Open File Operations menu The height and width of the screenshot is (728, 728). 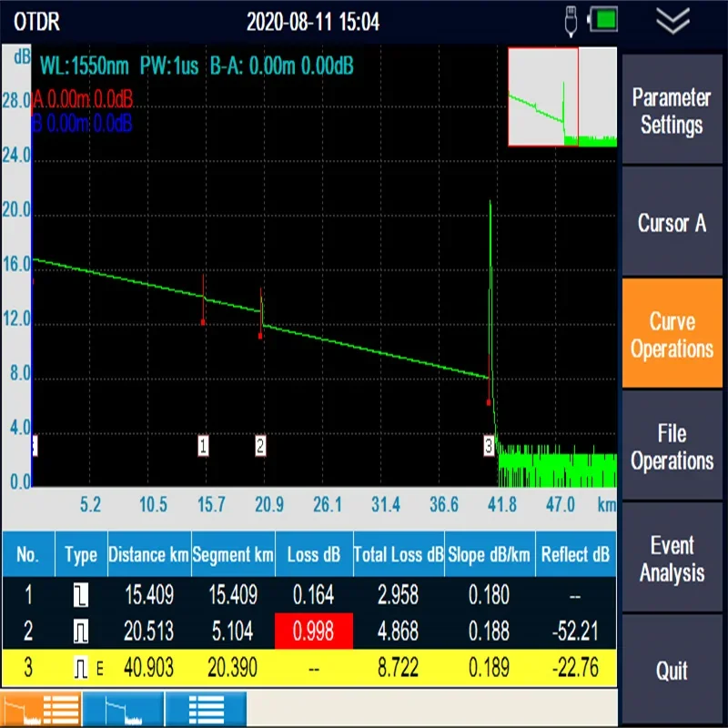[672, 446]
